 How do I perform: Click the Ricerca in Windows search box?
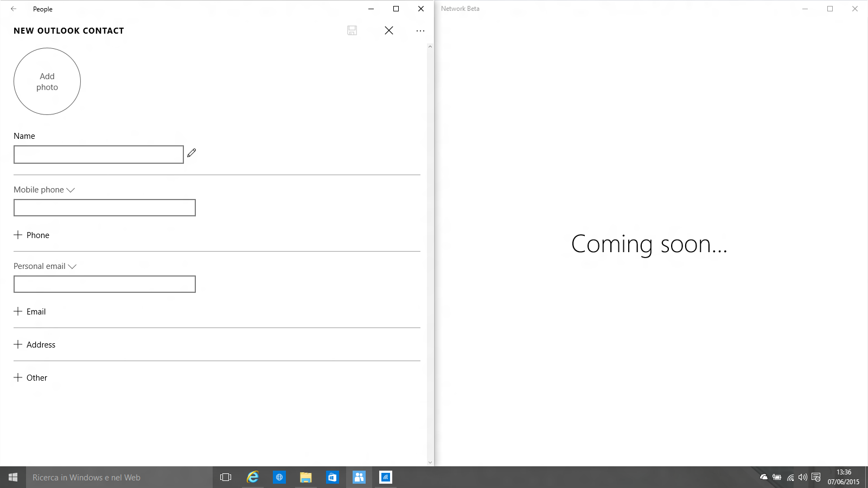(119, 477)
